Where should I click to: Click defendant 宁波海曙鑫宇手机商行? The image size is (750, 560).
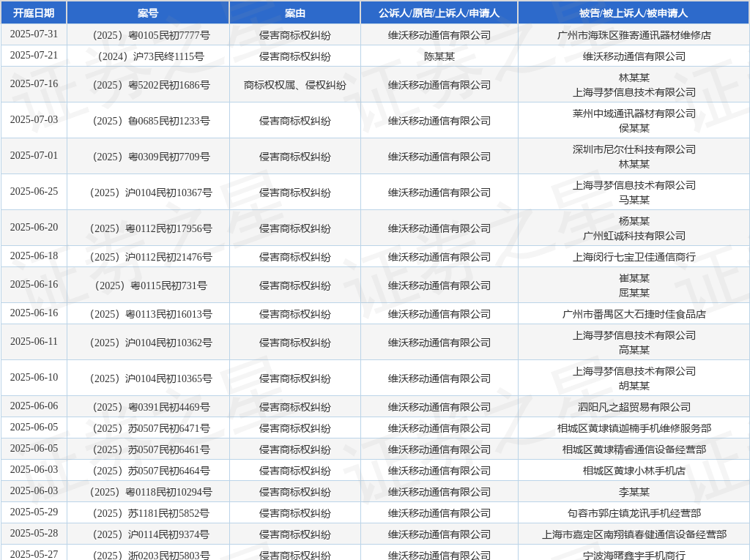(634, 555)
